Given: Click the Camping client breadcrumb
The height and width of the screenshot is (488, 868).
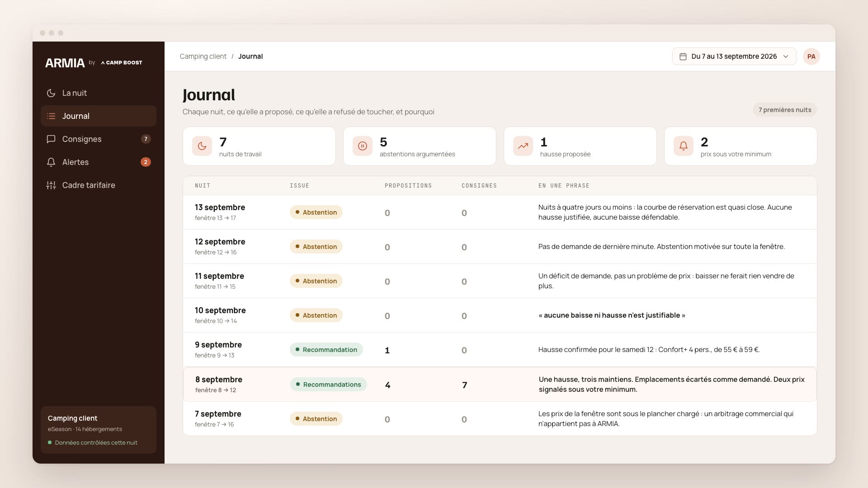Looking at the screenshot, I should pyautogui.click(x=203, y=56).
